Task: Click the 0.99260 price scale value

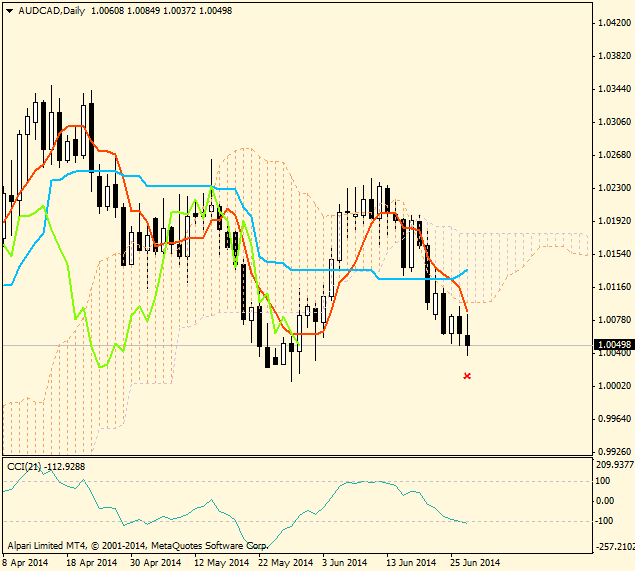Action: coord(614,452)
